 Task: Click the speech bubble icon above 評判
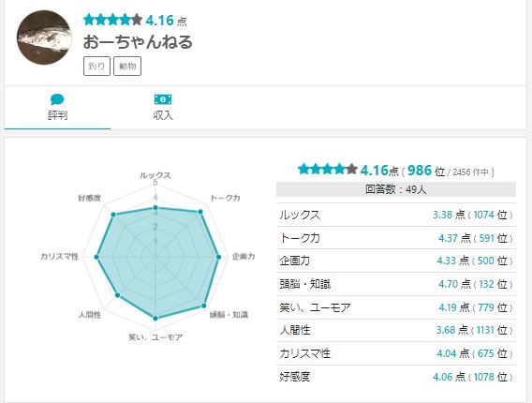click(57, 99)
